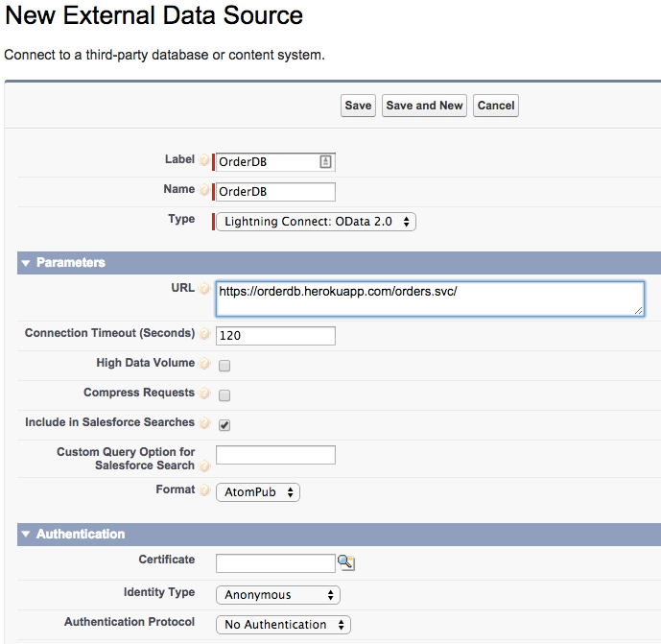The image size is (661, 644).
Task: Click the Save and New button
Action: coord(424,106)
